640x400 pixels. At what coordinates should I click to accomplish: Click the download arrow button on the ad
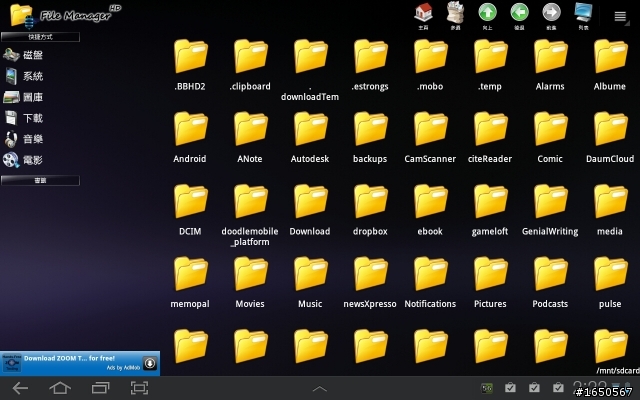[x=150, y=363]
